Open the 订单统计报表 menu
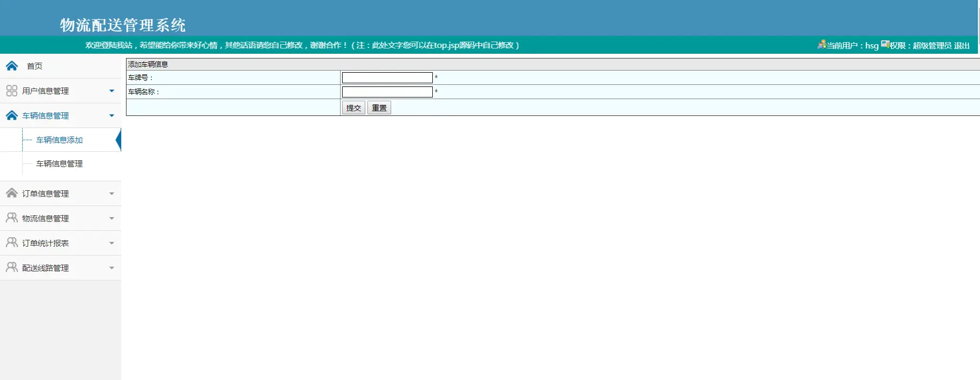The image size is (980, 380). point(61,243)
